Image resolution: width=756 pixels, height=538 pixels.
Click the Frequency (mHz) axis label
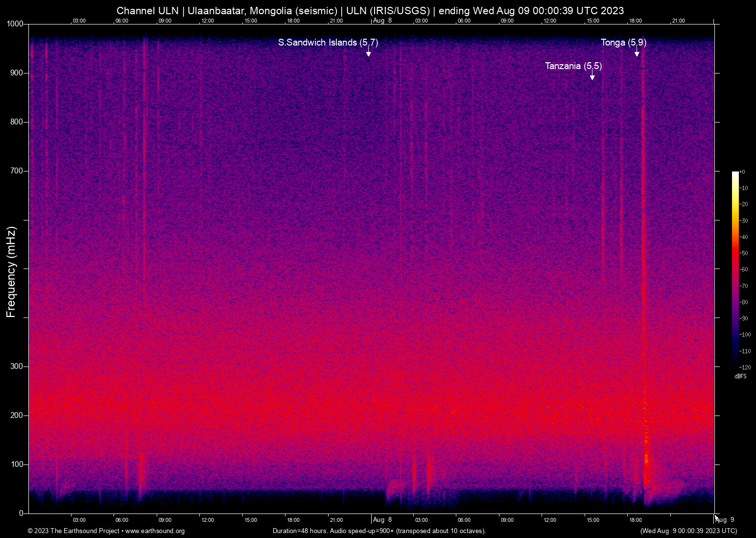(x=11, y=272)
